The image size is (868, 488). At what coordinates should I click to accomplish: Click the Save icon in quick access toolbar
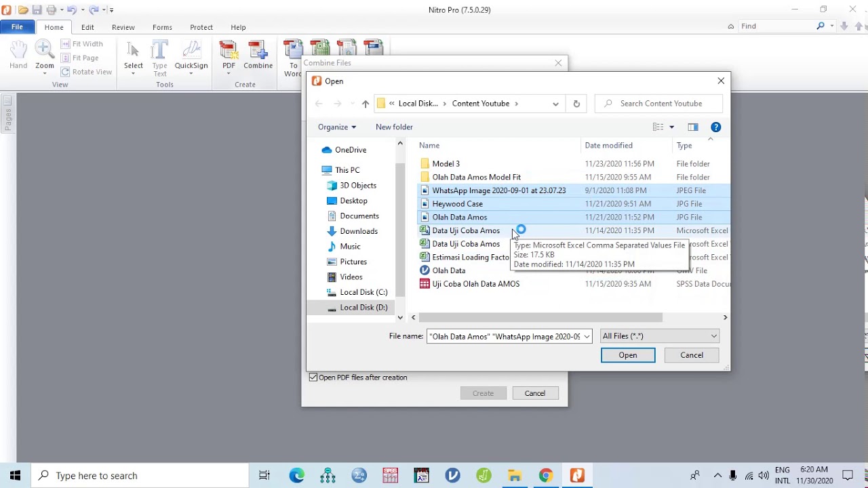pos(37,9)
